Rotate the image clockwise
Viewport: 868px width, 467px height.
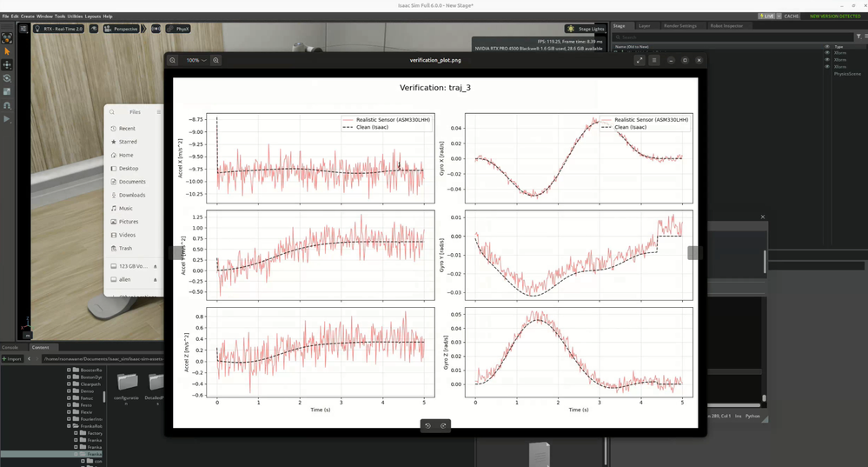pyautogui.click(x=443, y=425)
